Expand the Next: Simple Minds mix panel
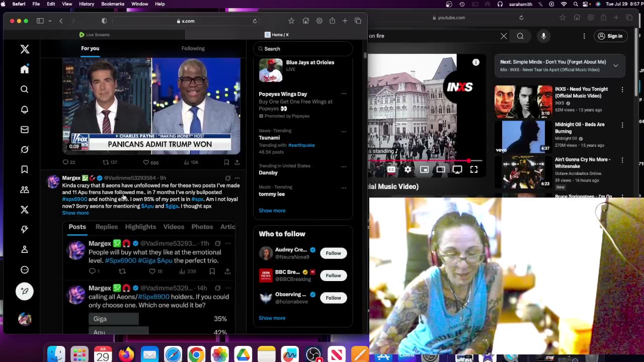This screenshot has height=362, width=644. click(615, 65)
